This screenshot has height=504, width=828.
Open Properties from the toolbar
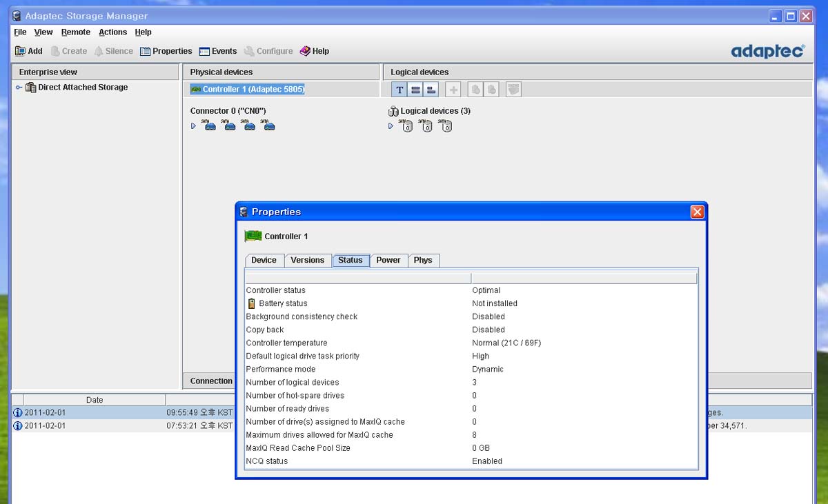(x=166, y=51)
